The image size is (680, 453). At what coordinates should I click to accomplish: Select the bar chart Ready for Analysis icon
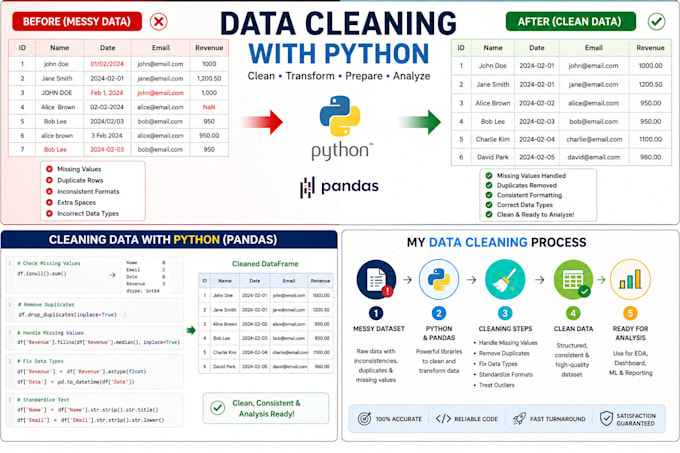pos(630,280)
